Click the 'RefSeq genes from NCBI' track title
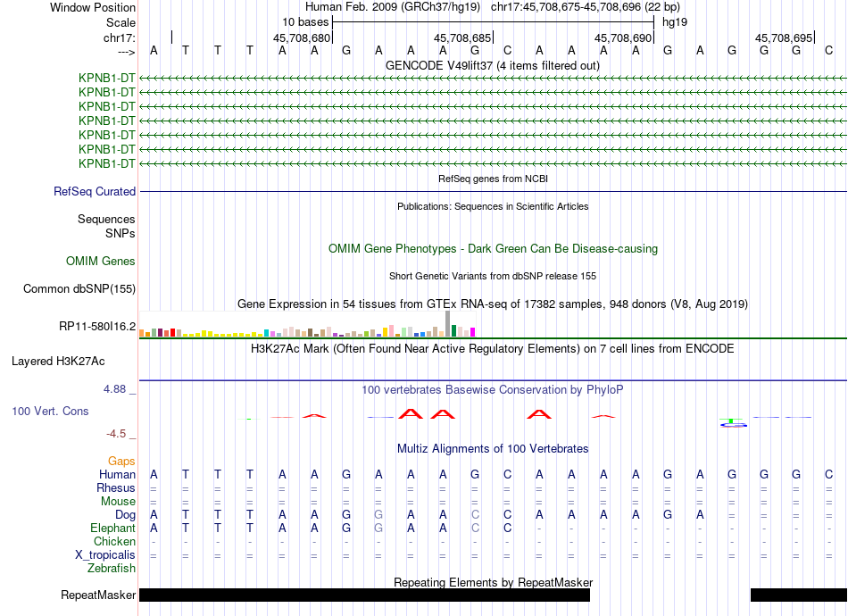The image size is (848, 616). click(x=494, y=179)
